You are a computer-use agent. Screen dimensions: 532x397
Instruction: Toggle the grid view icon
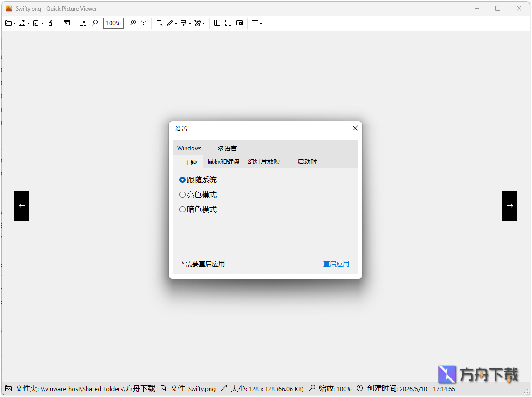tap(217, 23)
